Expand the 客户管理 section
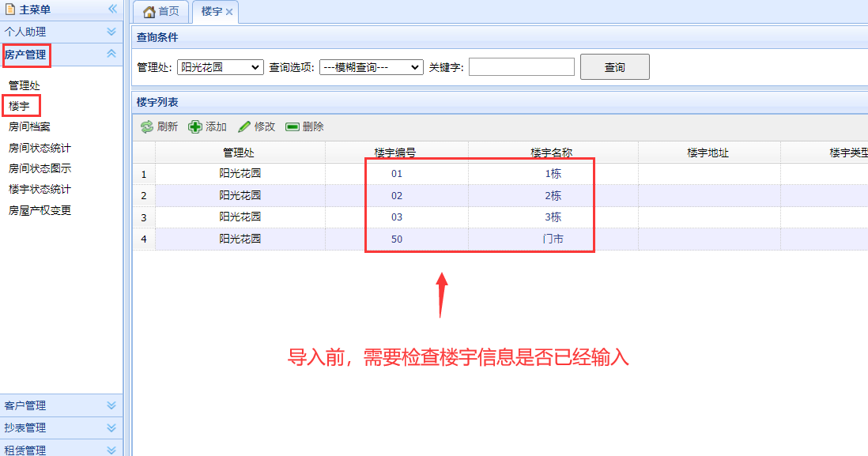The width and height of the screenshot is (868, 456). tap(111, 405)
